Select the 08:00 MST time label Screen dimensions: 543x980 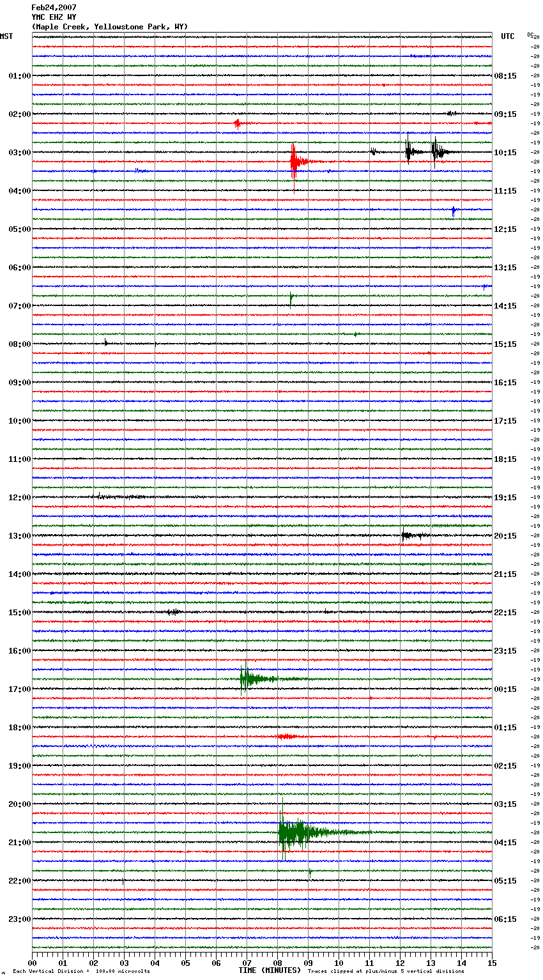[20, 344]
